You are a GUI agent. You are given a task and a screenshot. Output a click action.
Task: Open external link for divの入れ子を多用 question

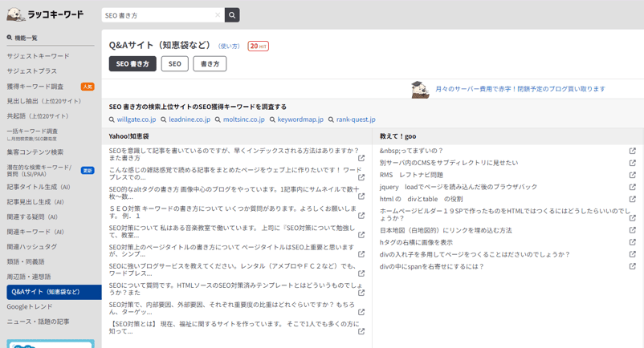(x=633, y=254)
